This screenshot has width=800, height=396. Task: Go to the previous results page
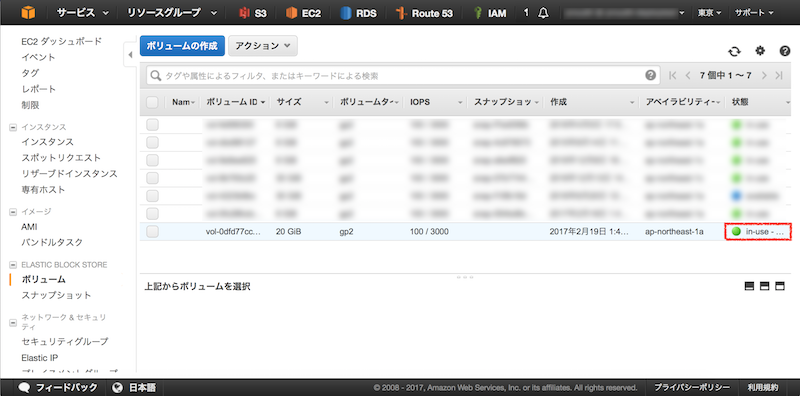point(688,76)
